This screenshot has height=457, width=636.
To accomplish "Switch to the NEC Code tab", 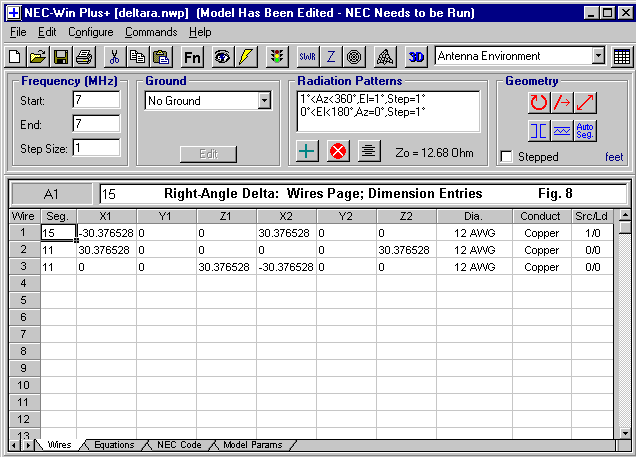I will (x=178, y=445).
